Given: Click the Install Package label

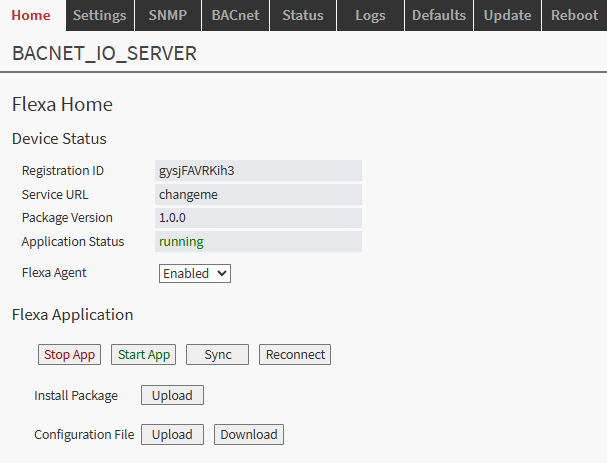Looking at the screenshot, I should 76,396.
